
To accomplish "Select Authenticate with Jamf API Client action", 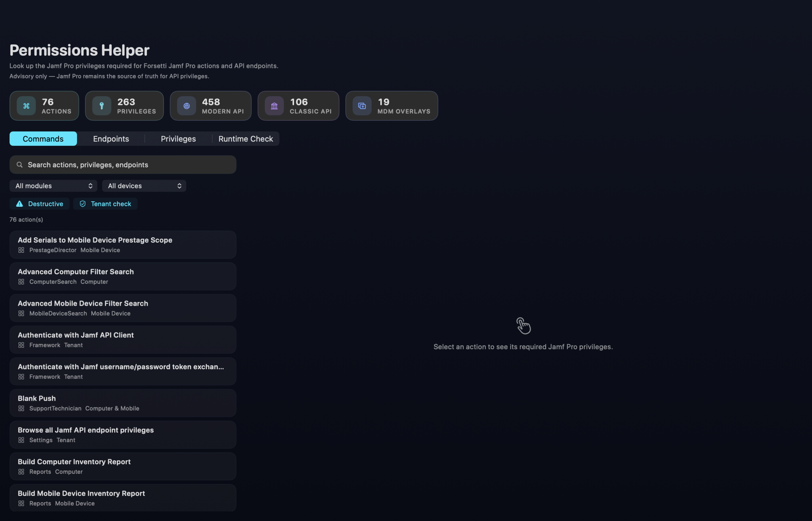I will click(123, 340).
